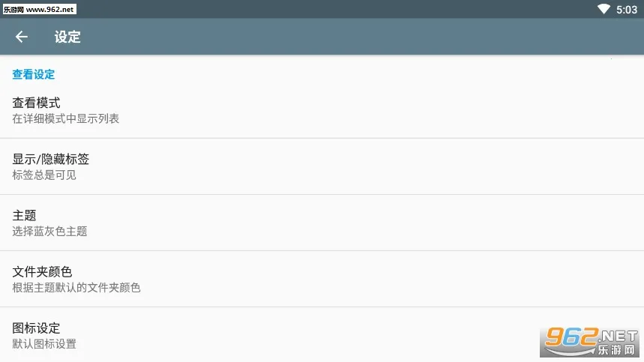Open the 查看模式 setting

tap(36, 103)
